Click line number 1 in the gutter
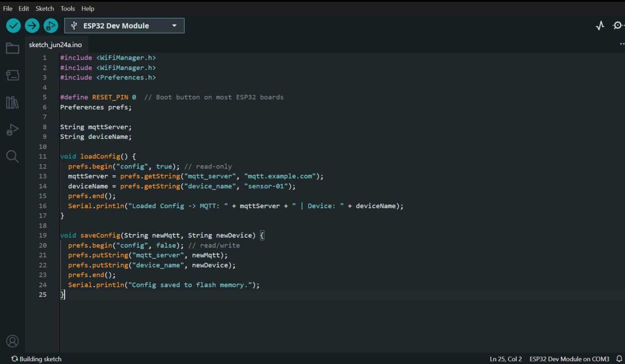Image resolution: width=625 pixels, height=364 pixels. [x=45, y=58]
